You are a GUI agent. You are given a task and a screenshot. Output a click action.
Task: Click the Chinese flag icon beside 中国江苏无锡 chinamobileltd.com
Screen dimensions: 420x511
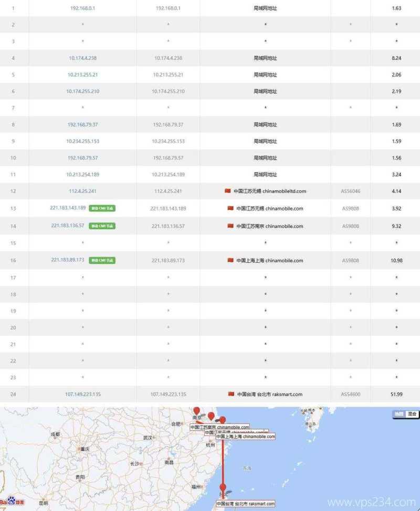(x=227, y=191)
